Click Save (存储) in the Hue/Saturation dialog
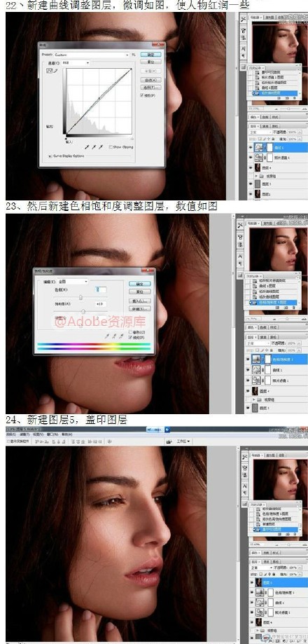Screen dimensions: 308x644 pos(139,308)
